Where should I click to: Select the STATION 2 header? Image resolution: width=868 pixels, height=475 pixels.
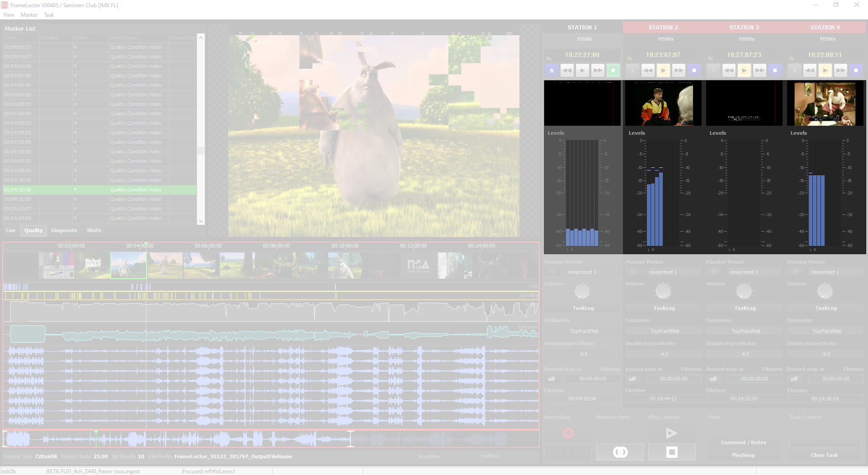tap(663, 28)
